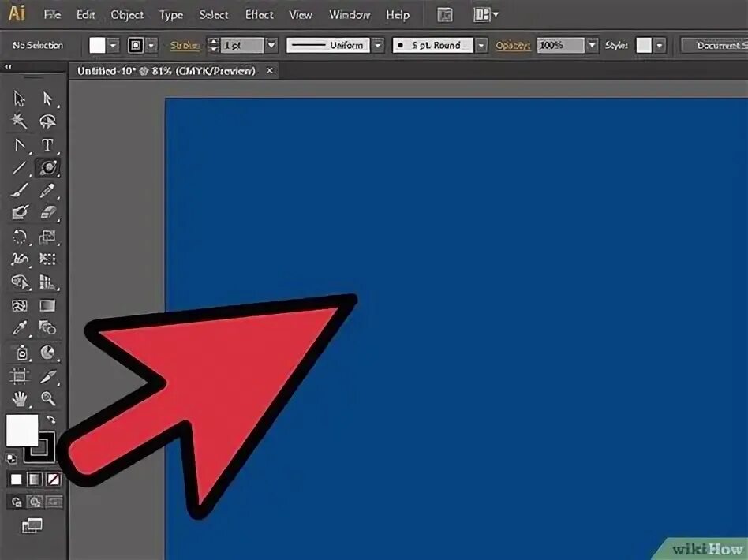Open the Opacity panel link

[513, 45]
